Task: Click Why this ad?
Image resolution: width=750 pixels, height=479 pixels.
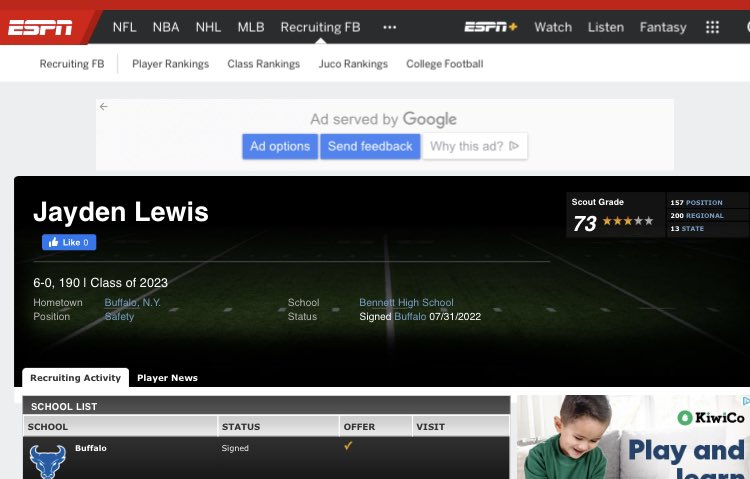Action: [x=475, y=146]
